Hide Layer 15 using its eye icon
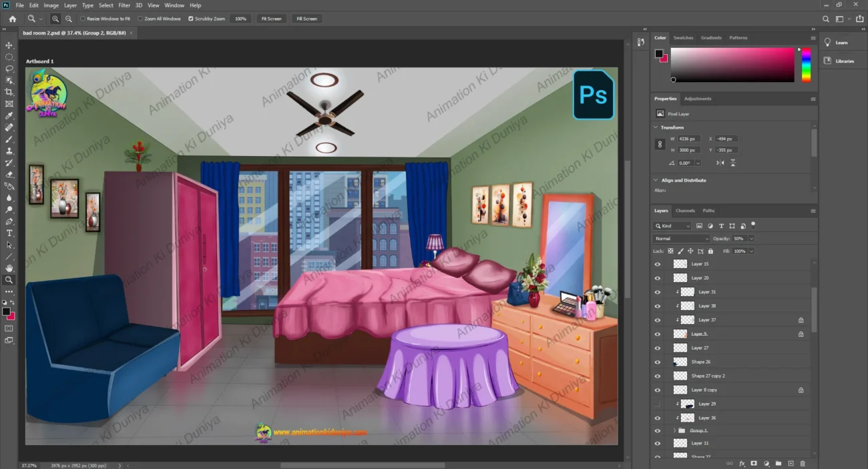The image size is (868, 469). pyautogui.click(x=658, y=264)
